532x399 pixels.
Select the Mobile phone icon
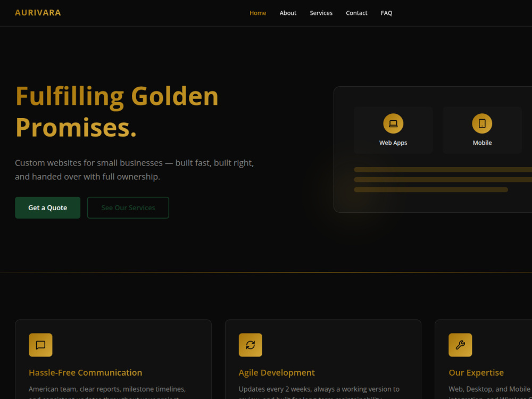[482, 123]
